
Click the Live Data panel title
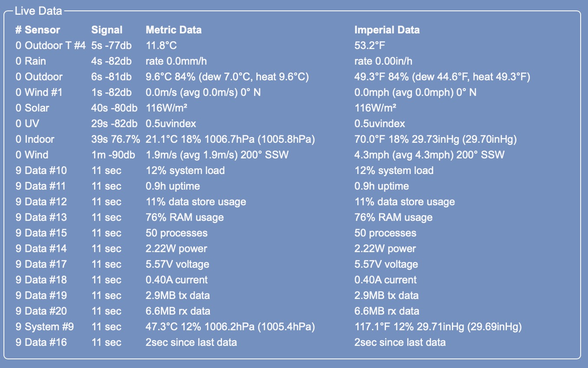[x=38, y=11]
